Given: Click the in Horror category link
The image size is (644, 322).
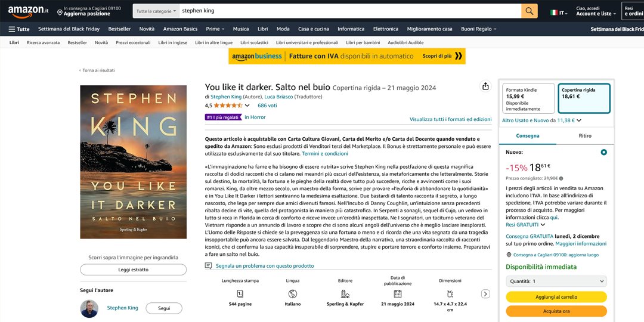Looking at the screenshot, I should pos(255,117).
